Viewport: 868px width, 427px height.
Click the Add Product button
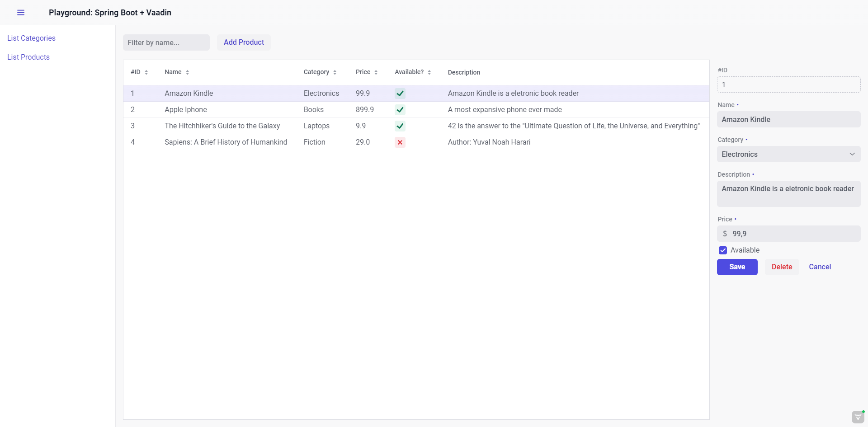[244, 42]
